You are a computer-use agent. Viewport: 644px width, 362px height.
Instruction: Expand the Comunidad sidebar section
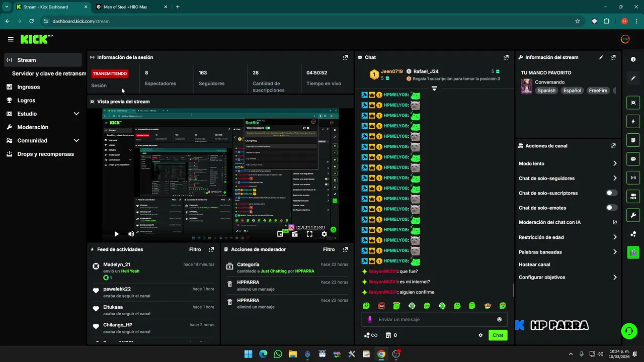(x=76, y=141)
